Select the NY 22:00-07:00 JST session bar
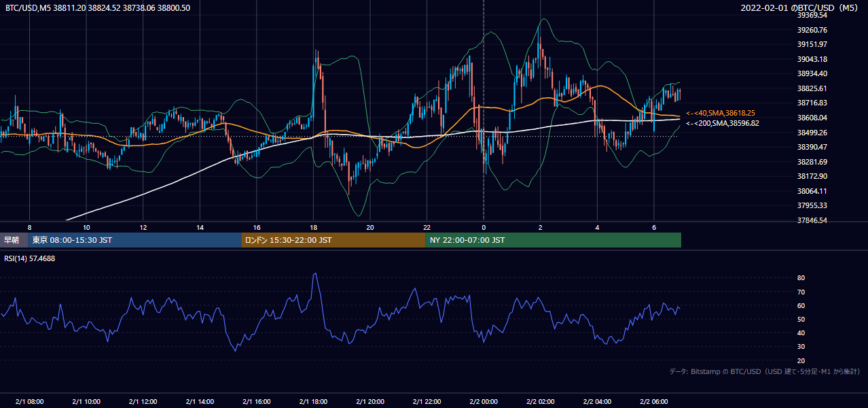 [x=554, y=240]
